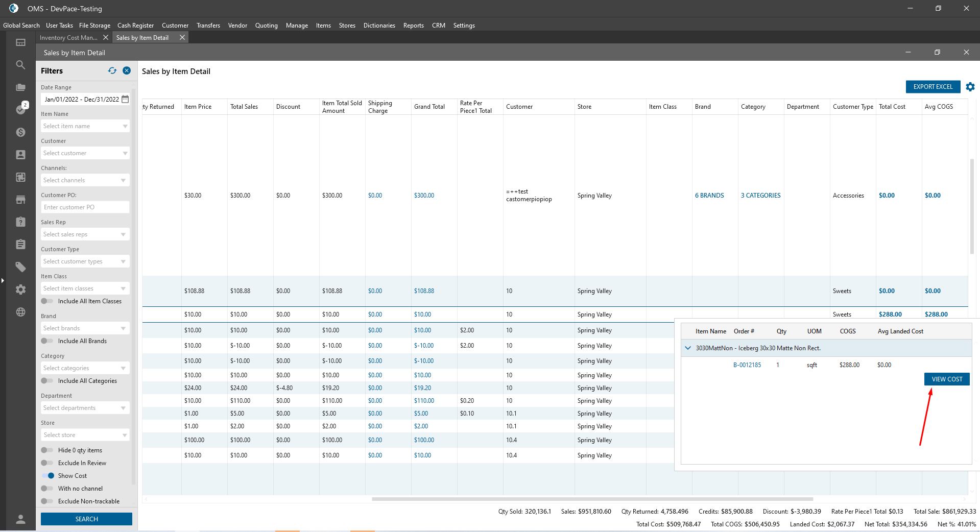980x532 pixels.
Task: Click the refresh filters icon
Action: click(x=112, y=71)
